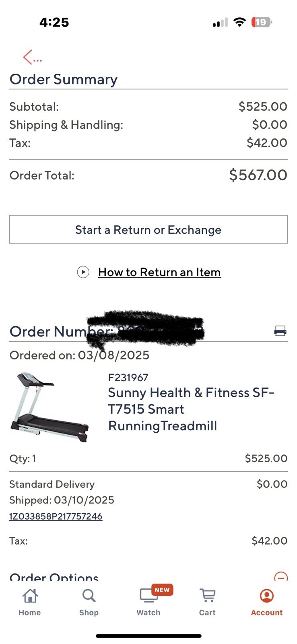Tap the Home tab label
Image resolution: width=297 pixels, height=644 pixels.
(x=30, y=613)
